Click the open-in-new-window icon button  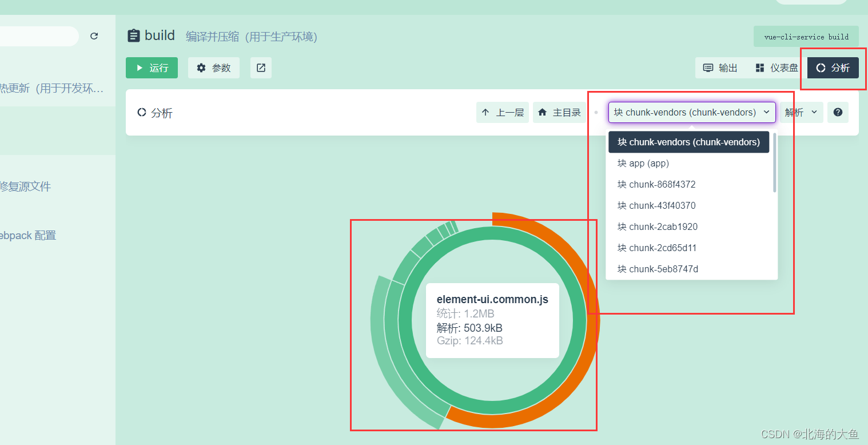[x=261, y=67]
